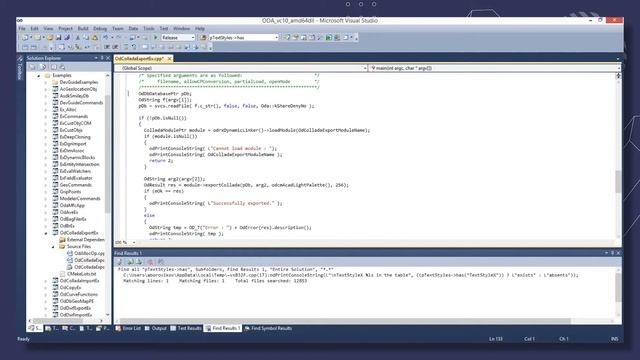Select the ExDynamicBlocks project
This screenshot has height=360, width=640.
coord(78,158)
